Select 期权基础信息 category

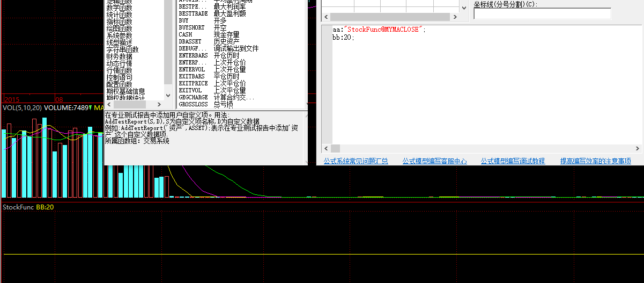tap(125, 91)
